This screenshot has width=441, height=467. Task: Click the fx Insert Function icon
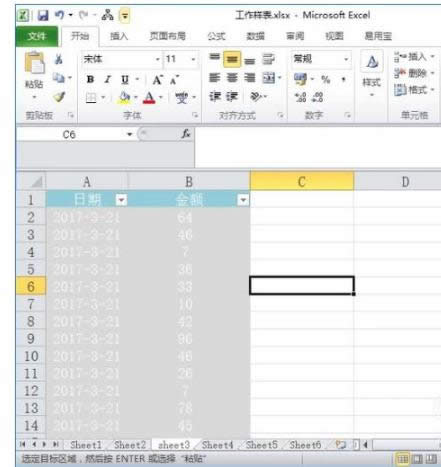(x=186, y=134)
